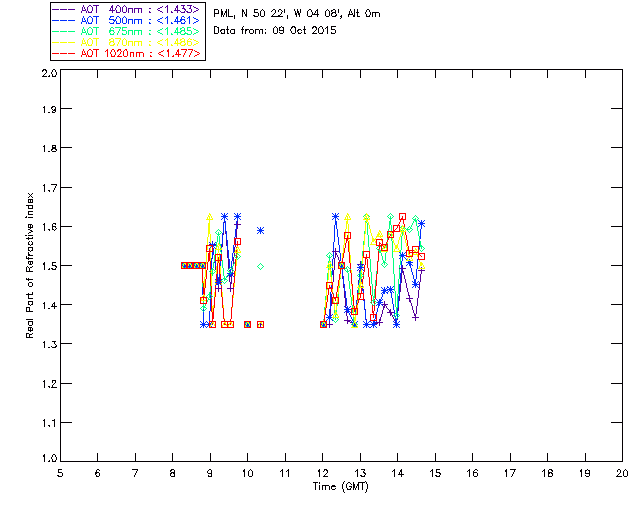Click x-axis hour label 5
This screenshot has height=512, width=640.
click(x=60, y=473)
